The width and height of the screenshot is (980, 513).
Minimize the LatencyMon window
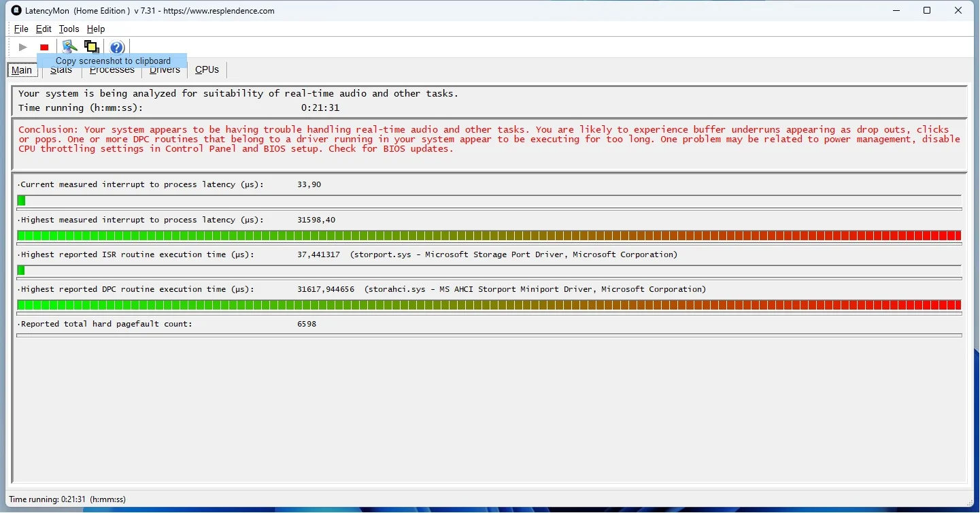coord(896,10)
